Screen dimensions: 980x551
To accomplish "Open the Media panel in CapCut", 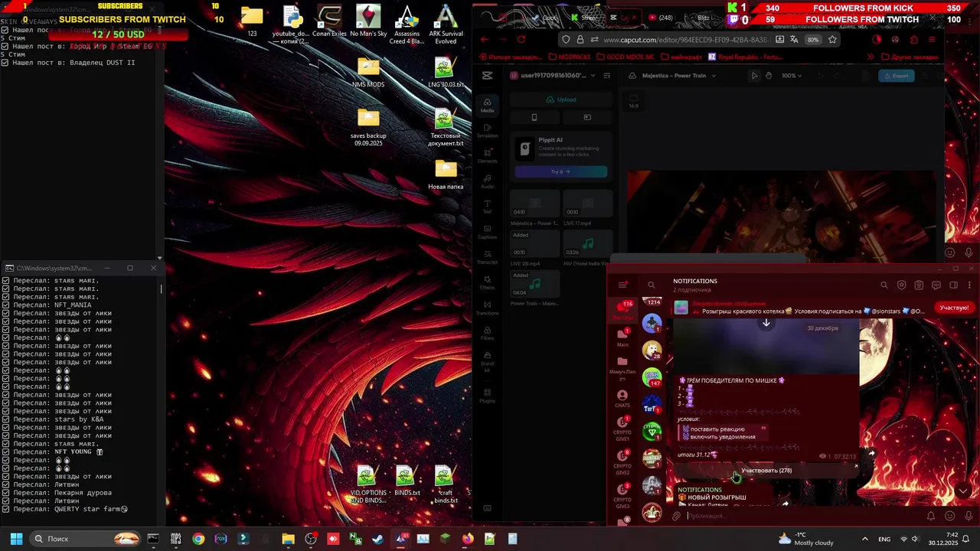I will [487, 106].
